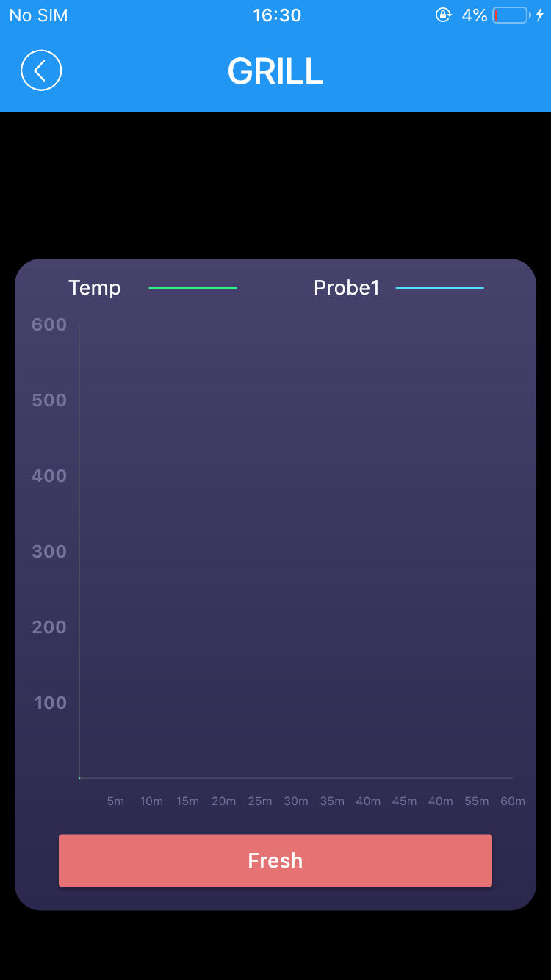Image resolution: width=551 pixels, height=980 pixels.
Task: Tap the battery icon in status bar
Action: [x=511, y=15]
